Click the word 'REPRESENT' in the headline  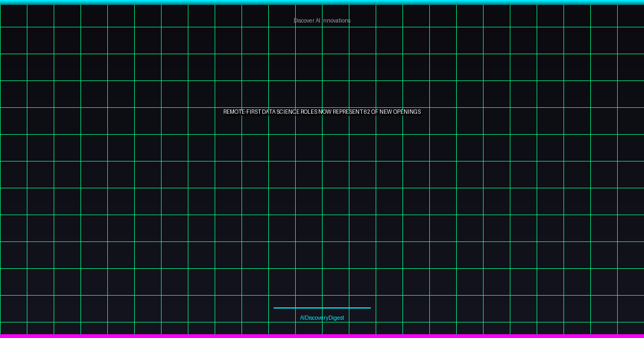pyautogui.click(x=348, y=112)
